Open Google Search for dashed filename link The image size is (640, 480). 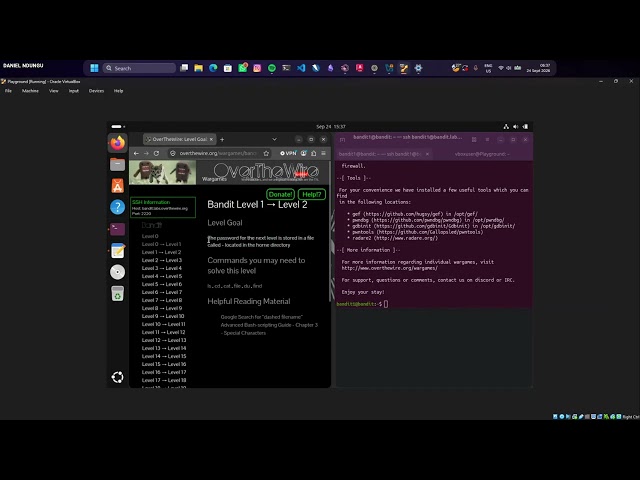(262, 317)
